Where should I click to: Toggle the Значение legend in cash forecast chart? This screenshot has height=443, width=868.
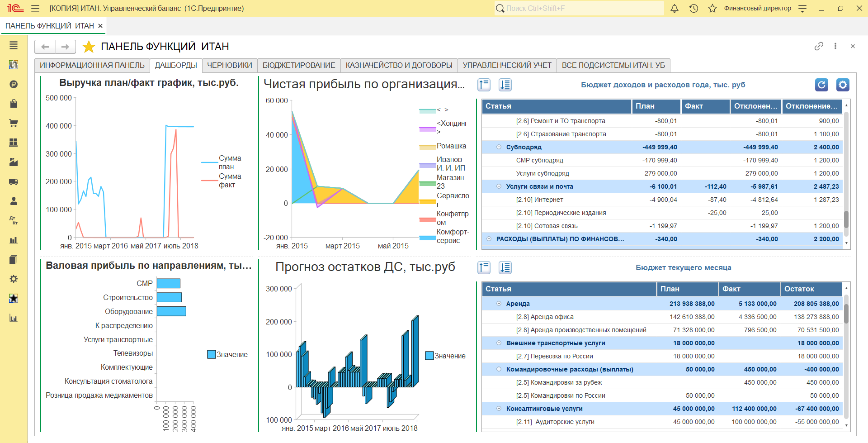pyautogui.click(x=429, y=356)
